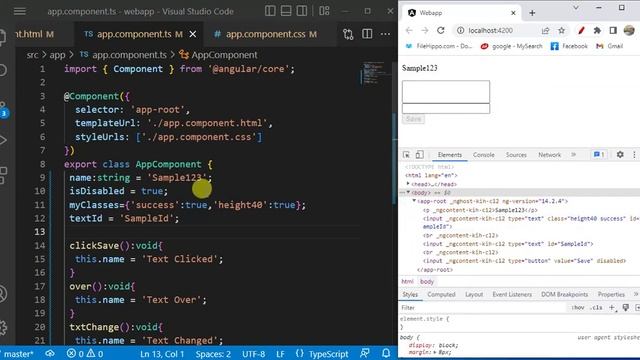Screen dimensions: 640x360
Task: Close the app.component.ts tab
Action: coord(193,35)
